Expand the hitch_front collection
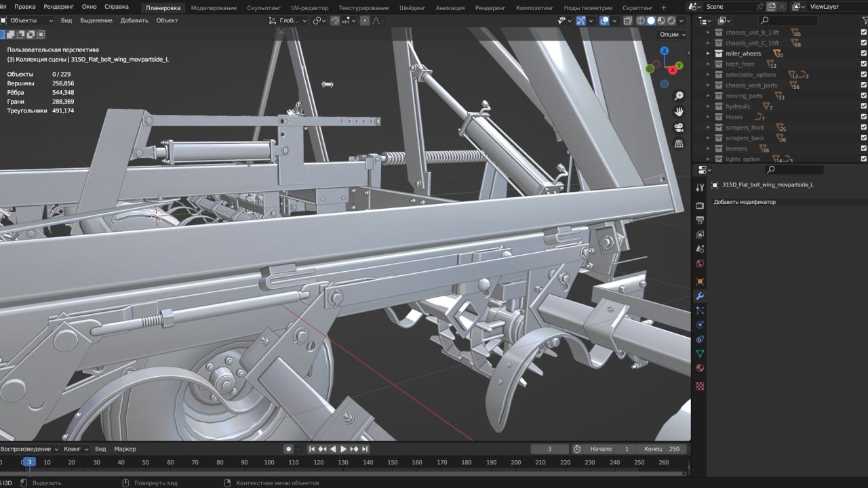Viewport: 868px width, 488px height. [709, 64]
